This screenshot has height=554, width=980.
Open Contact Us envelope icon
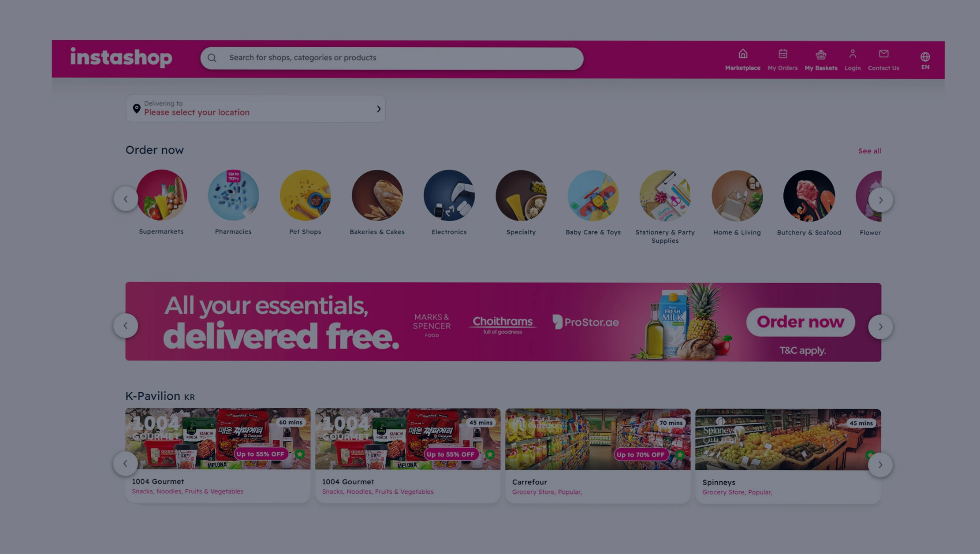click(x=883, y=54)
